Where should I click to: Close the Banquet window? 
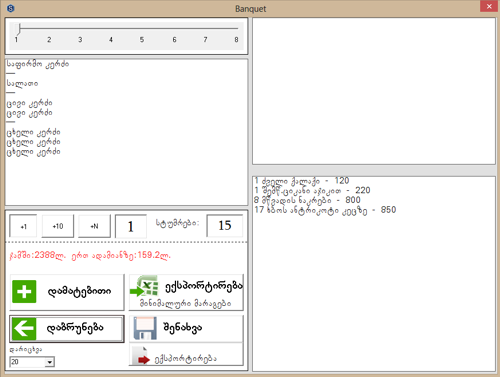(489, 6)
